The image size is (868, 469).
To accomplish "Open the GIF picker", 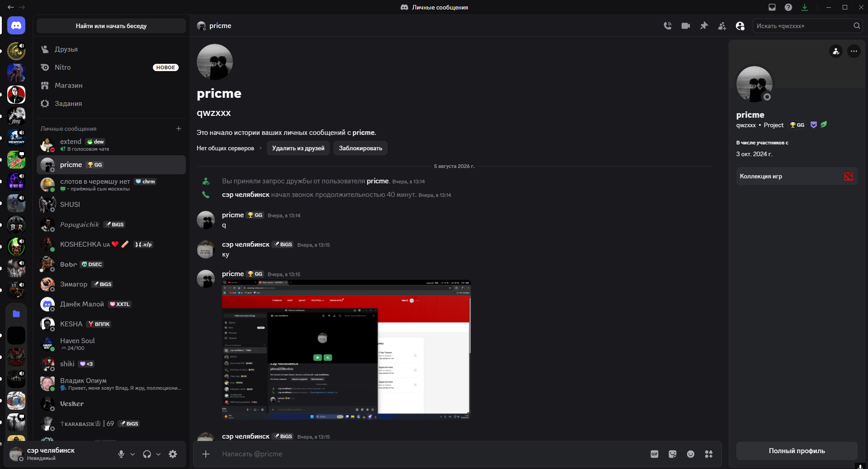I will click(655, 454).
